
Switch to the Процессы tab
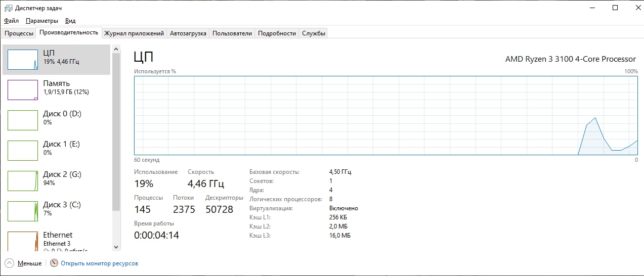pos(19,33)
